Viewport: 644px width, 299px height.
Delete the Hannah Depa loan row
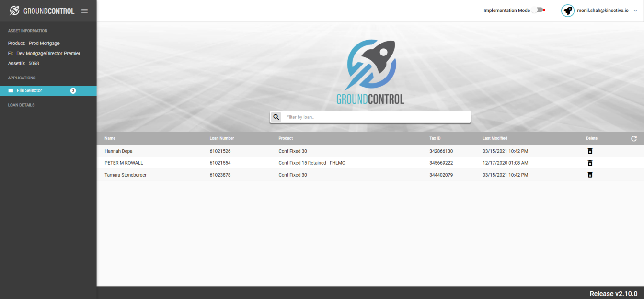[x=590, y=151]
